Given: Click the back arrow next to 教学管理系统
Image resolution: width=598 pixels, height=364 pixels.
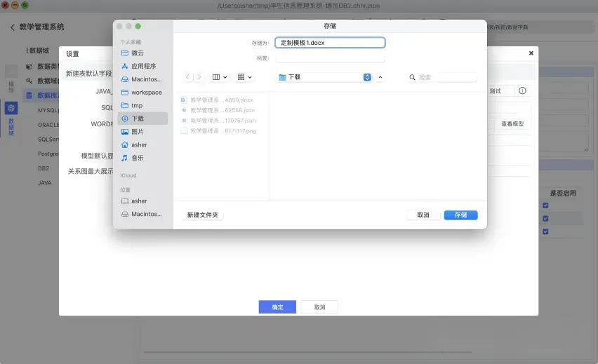Looking at the screenshot, I should click(x=13, y=27).
